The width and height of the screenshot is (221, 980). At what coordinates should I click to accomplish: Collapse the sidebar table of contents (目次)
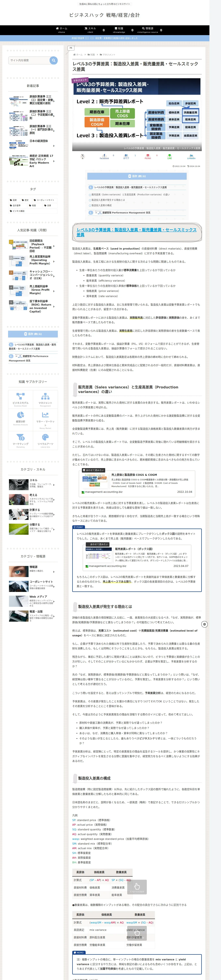pos(33,334)
